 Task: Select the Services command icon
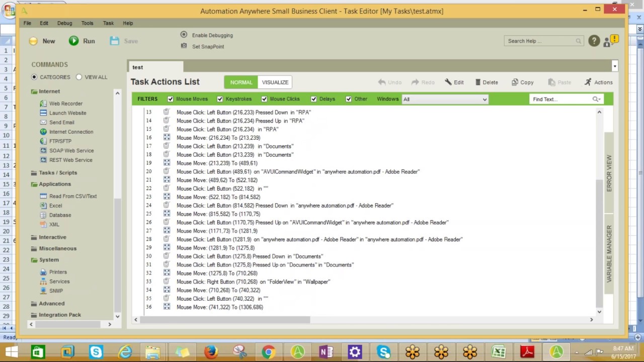tap(43, 282)
